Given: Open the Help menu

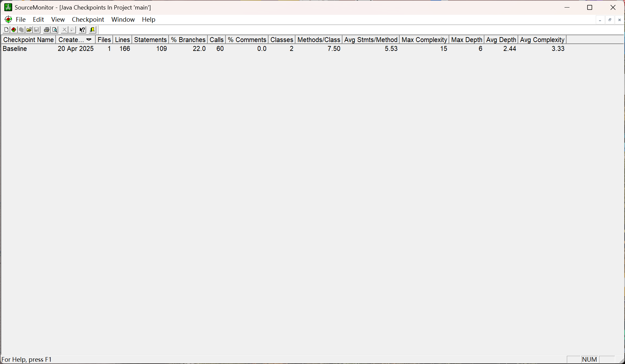Looking at the screenshot, I should (x=149, y=19).
